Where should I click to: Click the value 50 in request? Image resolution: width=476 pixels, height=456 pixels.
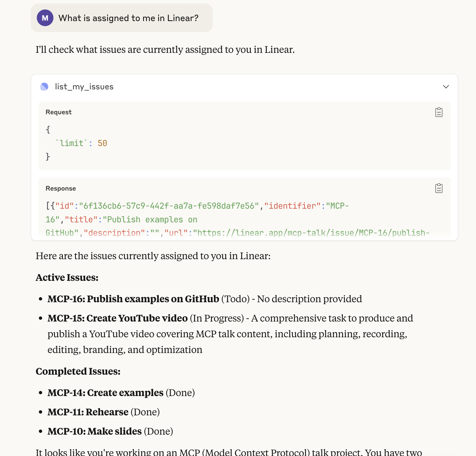tap(102, 143)
